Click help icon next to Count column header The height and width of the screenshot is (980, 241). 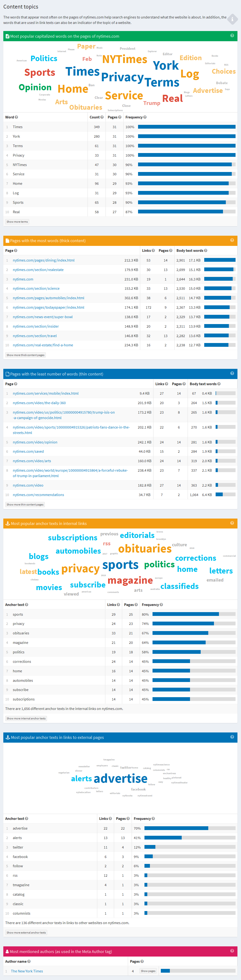point(102,117)
